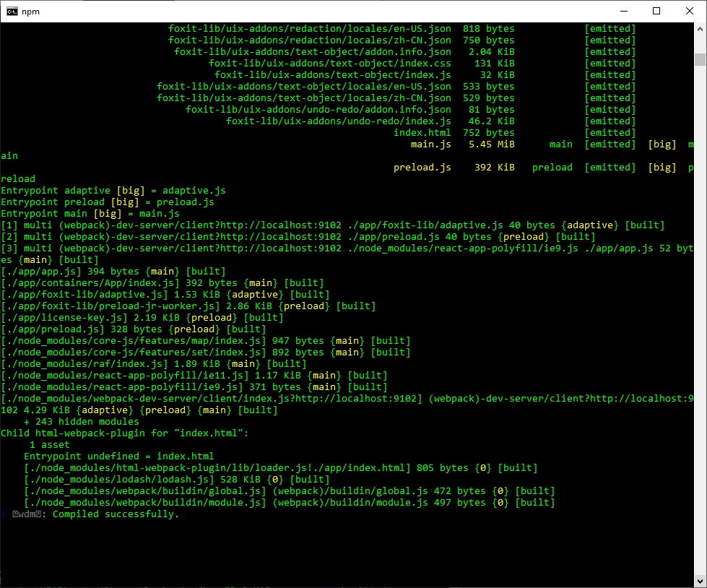The height and width of the screenshot is (588, 707).
Task: Click the scrollbar up arrow
Action: 700,29
